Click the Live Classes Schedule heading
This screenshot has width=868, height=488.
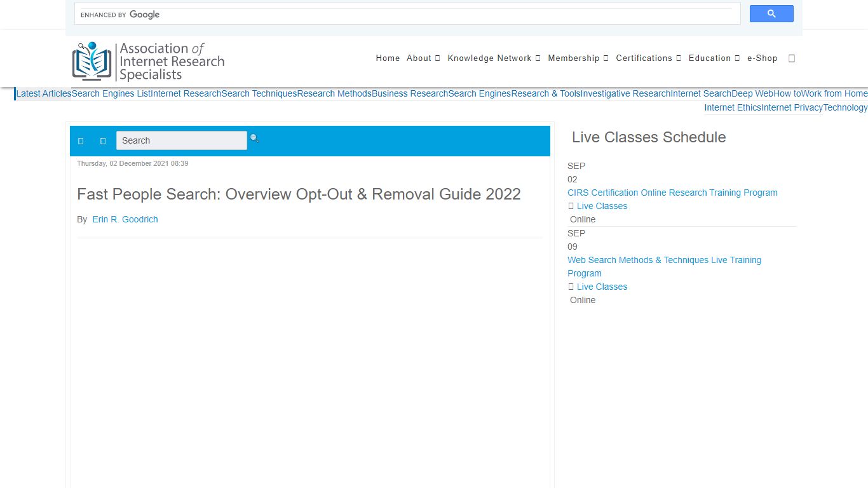pos(649,137)
